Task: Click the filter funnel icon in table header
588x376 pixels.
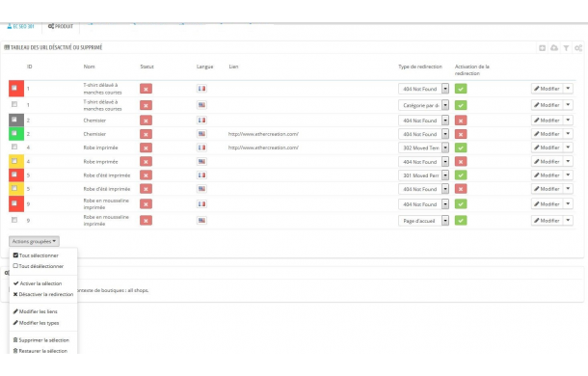Action: pos(566,48)
